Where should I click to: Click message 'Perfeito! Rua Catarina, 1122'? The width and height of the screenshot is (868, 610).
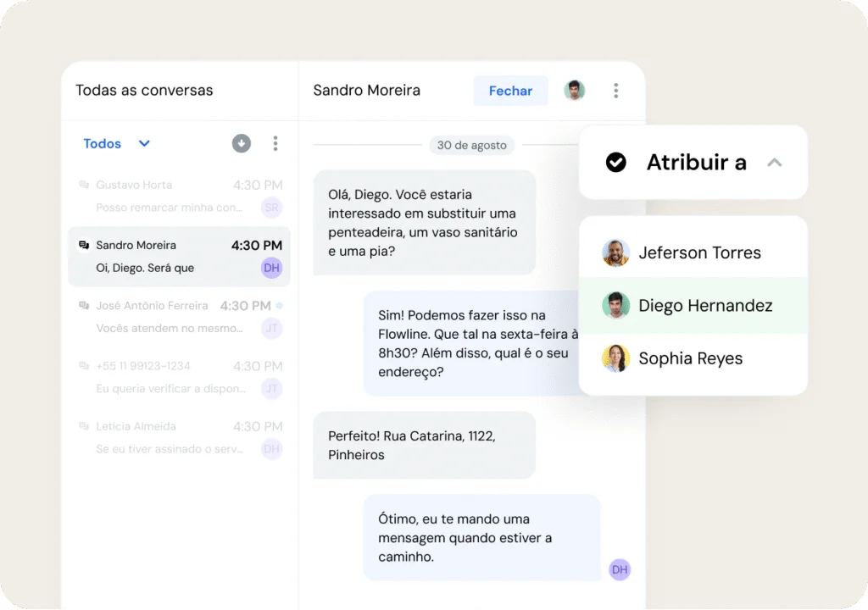click(424, 445)
